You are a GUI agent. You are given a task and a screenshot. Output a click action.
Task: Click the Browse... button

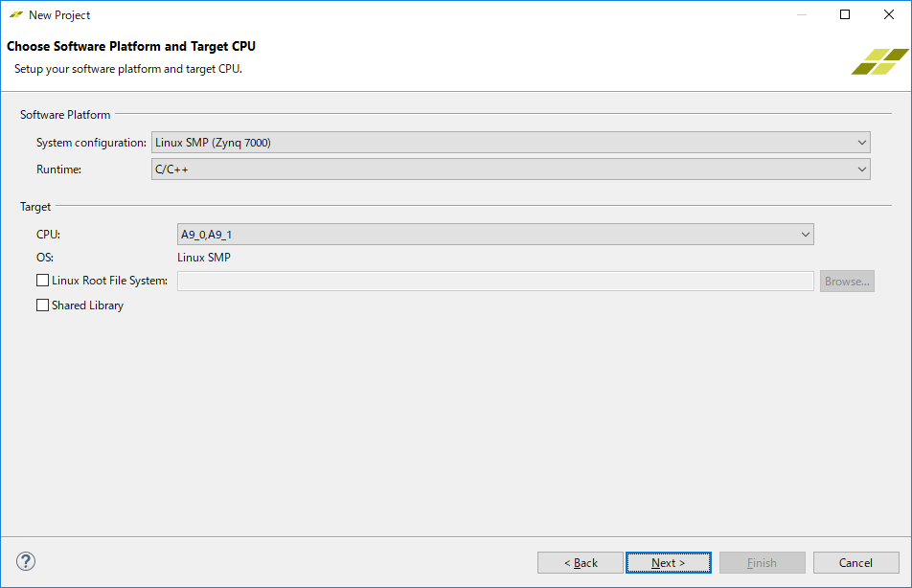click(847, 281)
